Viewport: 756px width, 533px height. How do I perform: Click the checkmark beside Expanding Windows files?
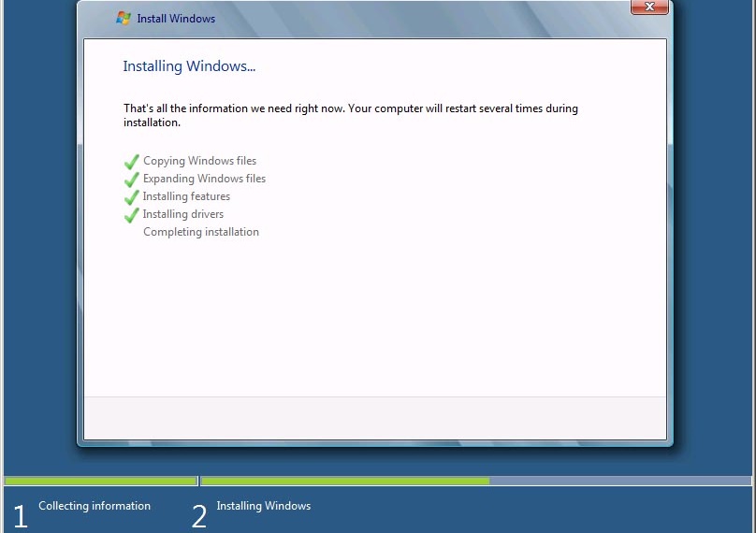[132, 180]
